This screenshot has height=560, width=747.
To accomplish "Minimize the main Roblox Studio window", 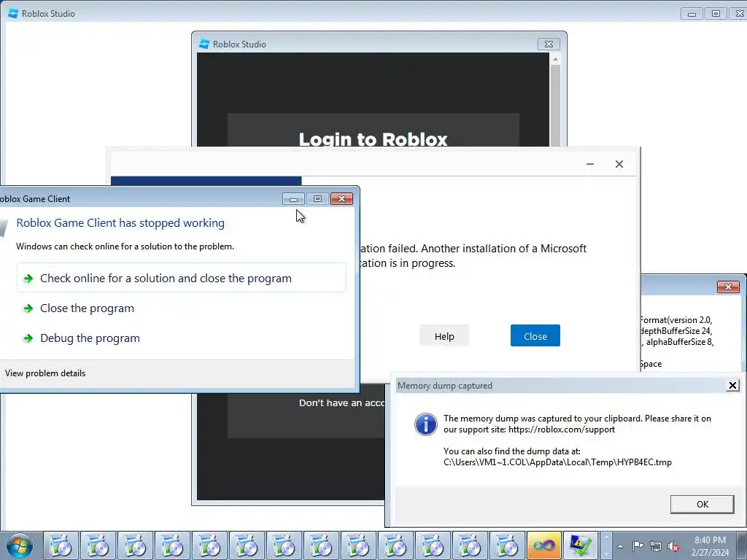I will click(692, 14).
